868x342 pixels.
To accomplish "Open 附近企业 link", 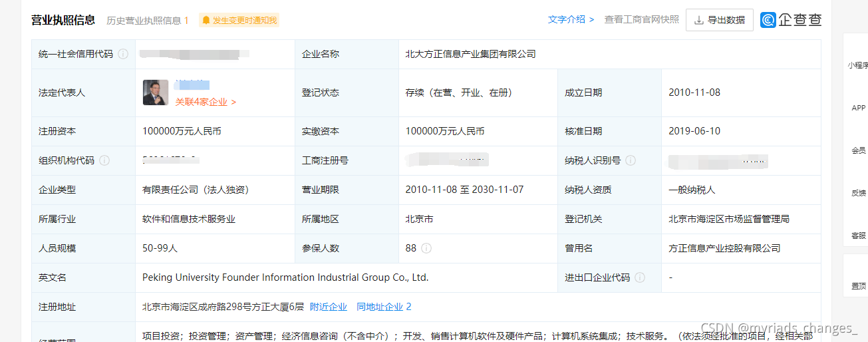I will [x=329, y=307].
